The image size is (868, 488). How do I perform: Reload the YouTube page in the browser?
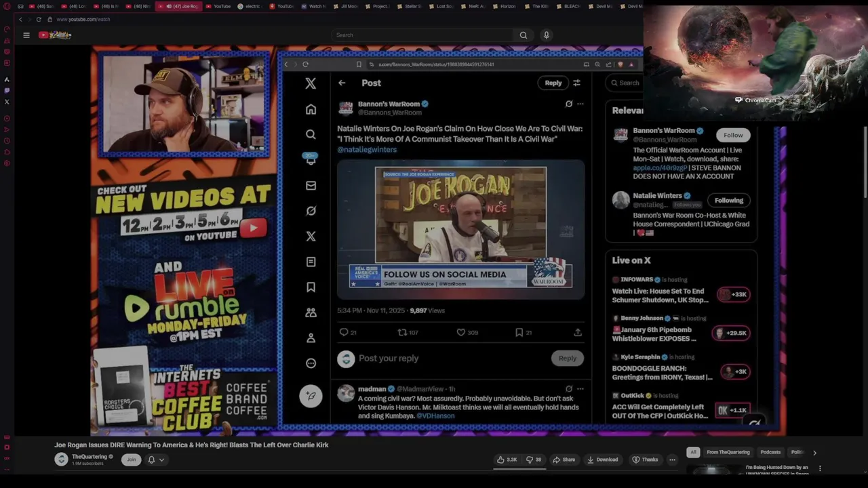(39, 19)
